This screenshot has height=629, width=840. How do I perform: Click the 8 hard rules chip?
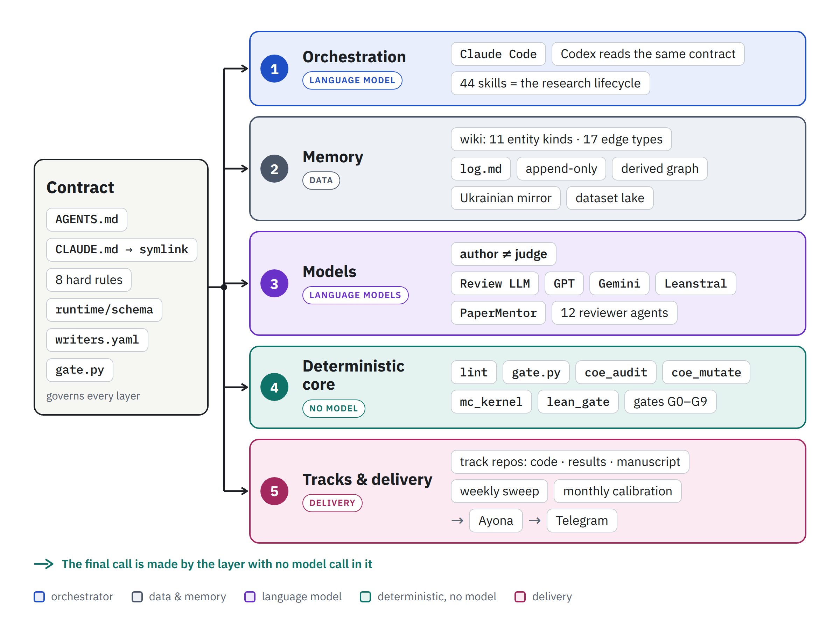point(89,280)
